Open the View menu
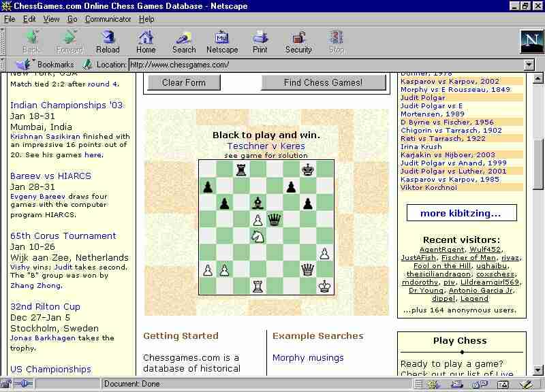This screenshot has height=392, width=545. [x=52, y=19]
